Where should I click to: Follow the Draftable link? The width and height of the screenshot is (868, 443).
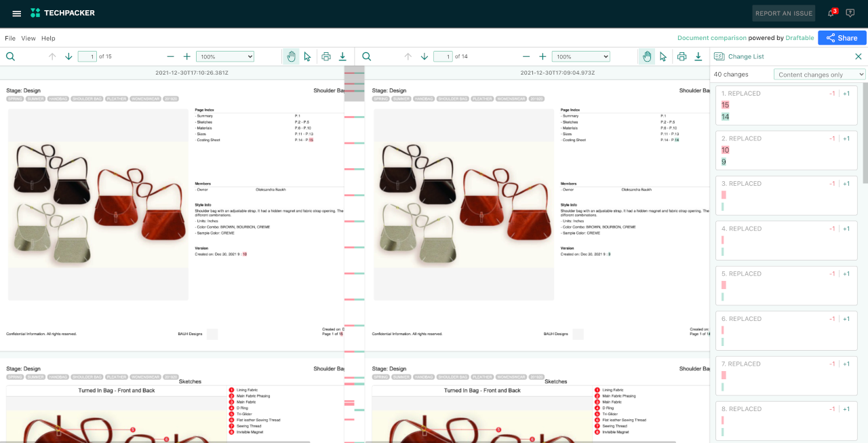[x=800, y=38]
